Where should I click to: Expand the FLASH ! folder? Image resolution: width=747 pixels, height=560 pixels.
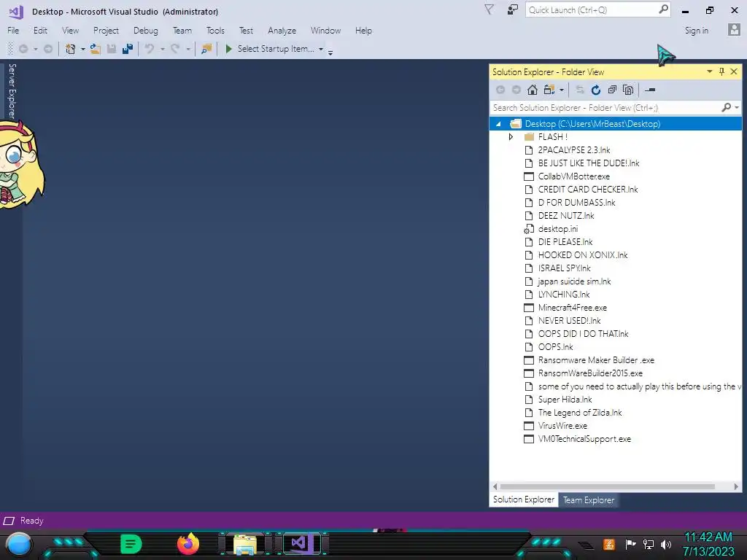(x=511, y=137)
